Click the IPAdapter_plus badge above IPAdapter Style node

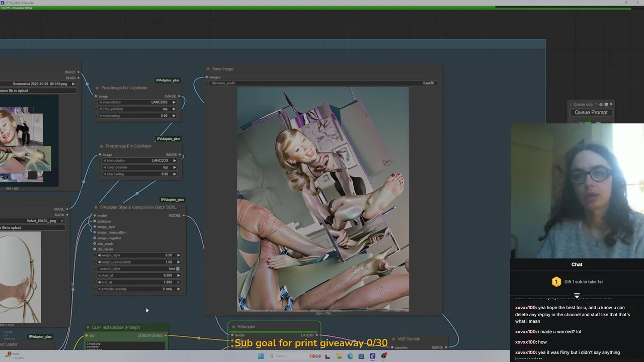(173, 200)
